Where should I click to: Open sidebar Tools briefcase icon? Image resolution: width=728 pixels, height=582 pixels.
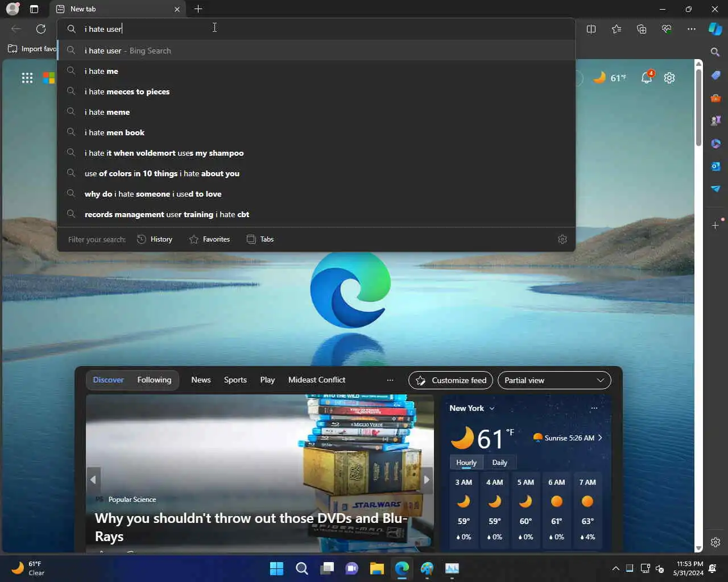tap(715, 98)
